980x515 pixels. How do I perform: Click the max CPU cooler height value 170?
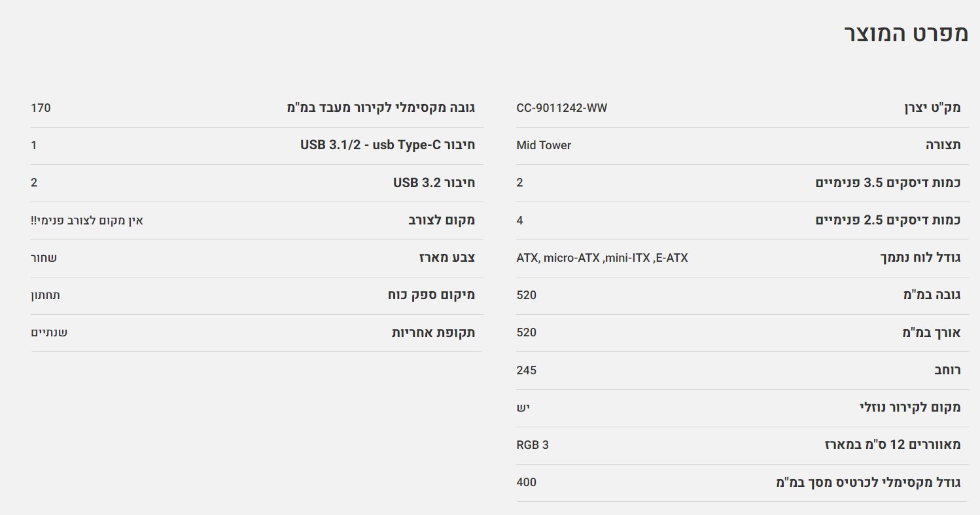pos(41,108)
